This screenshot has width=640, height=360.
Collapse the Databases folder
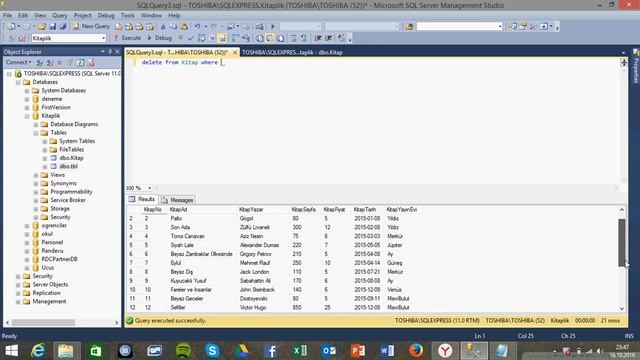[x=18, y=82]
